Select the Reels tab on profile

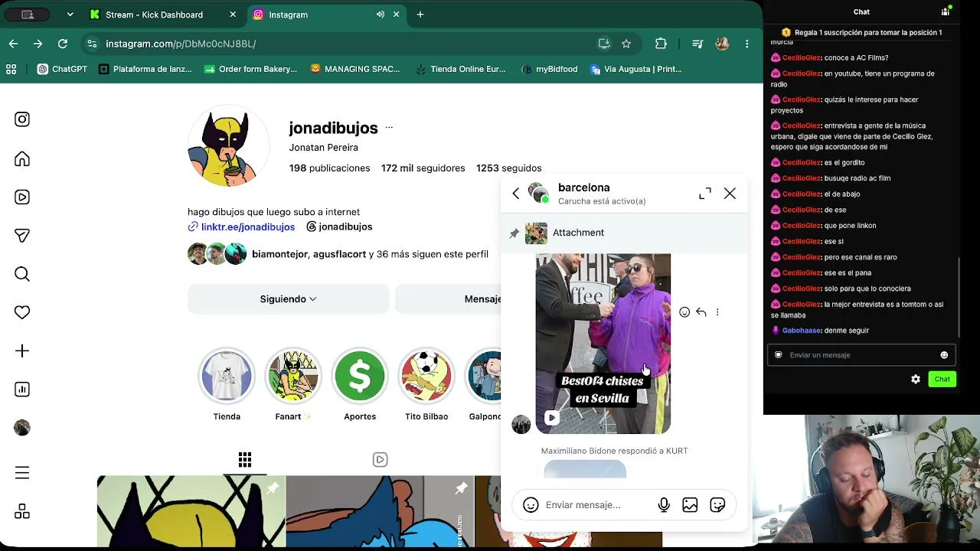380,459
